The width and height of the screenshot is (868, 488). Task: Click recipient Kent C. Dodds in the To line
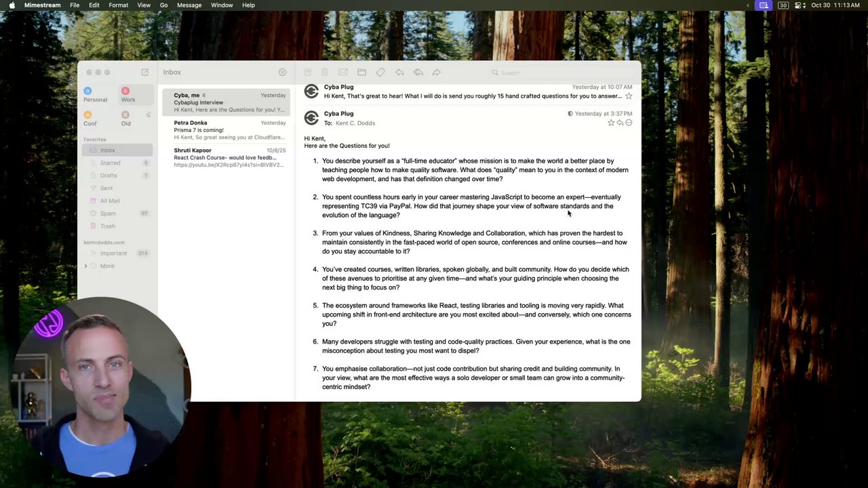pyautogui.click(x=355, y=123)
